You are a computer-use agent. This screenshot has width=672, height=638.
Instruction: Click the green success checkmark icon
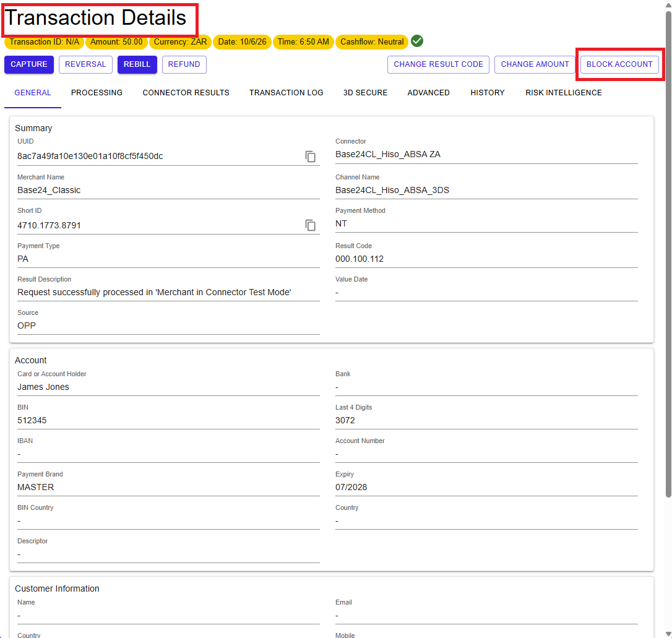coord(417,41)
